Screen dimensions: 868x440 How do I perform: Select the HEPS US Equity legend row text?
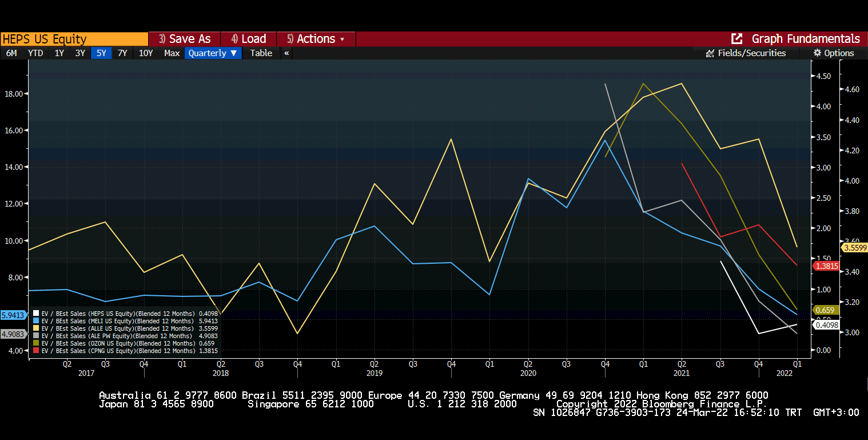tap(130, 314)
